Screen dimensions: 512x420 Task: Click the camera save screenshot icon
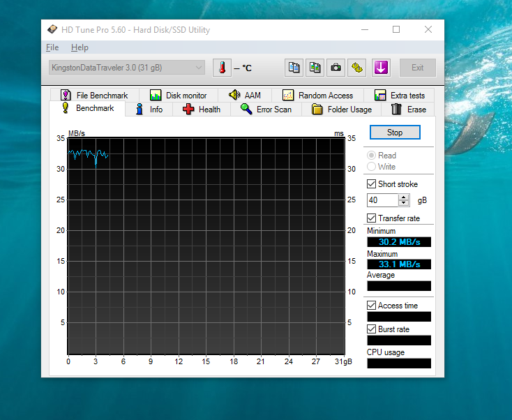(x=336, y=68)
